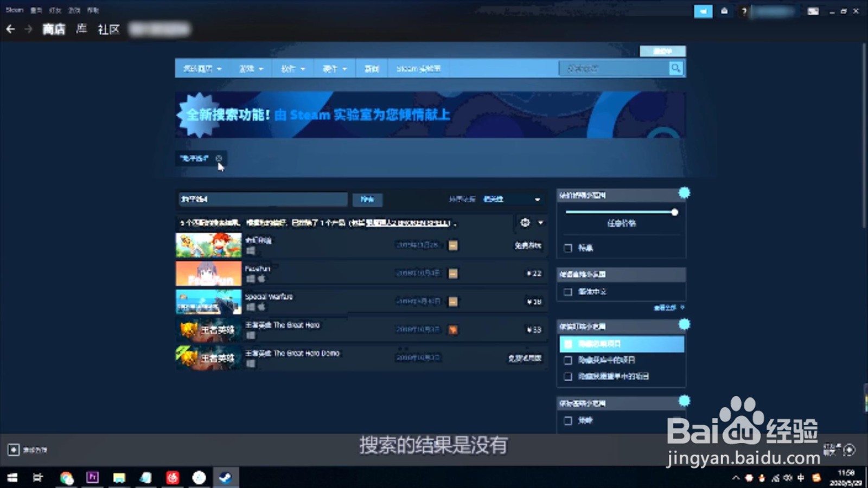Open the Windows Start menu
This screenshot has width=868, height=488.
[12, 478]
